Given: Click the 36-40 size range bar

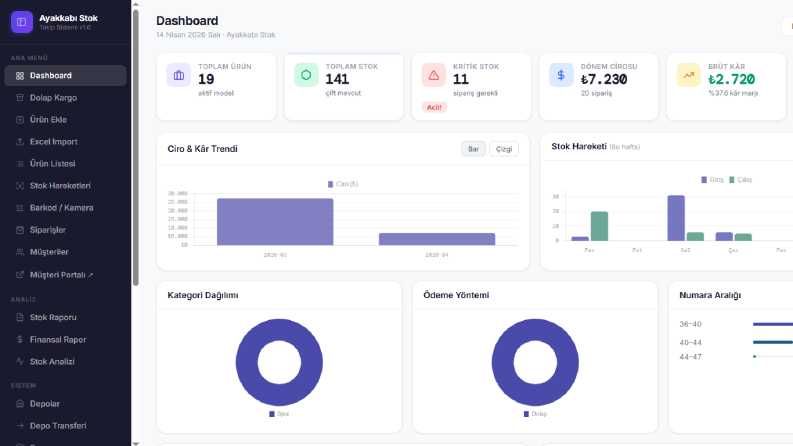Looking at the screenshot, I should (x=773, y=324).
